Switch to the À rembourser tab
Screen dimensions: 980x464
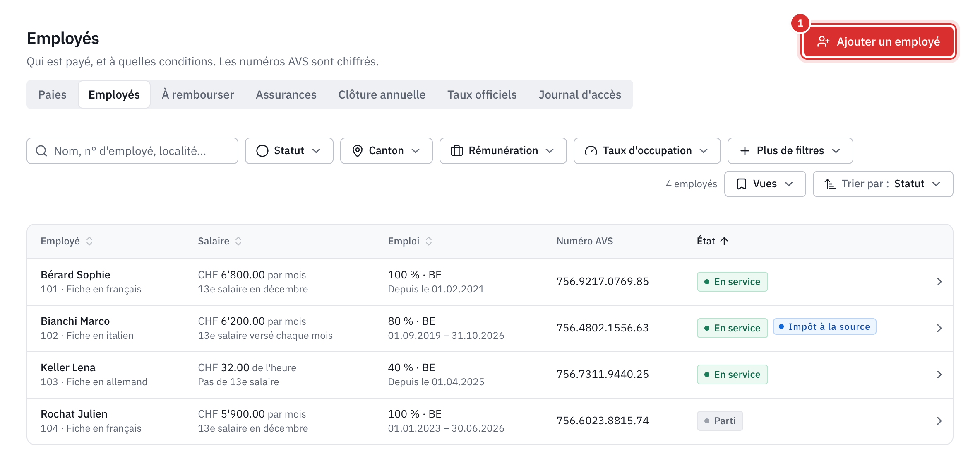pyautogui.click(x=198, y=94)
